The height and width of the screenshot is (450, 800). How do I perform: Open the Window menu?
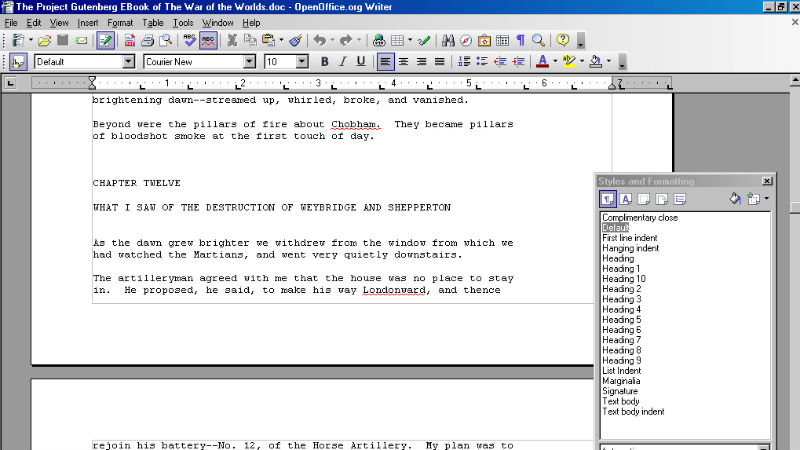[x=217, y=23]
